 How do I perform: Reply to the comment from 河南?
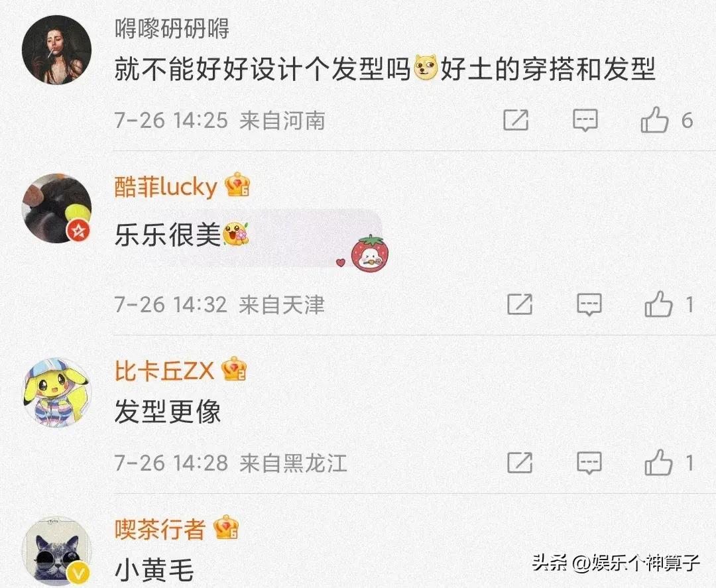point(585,121)
